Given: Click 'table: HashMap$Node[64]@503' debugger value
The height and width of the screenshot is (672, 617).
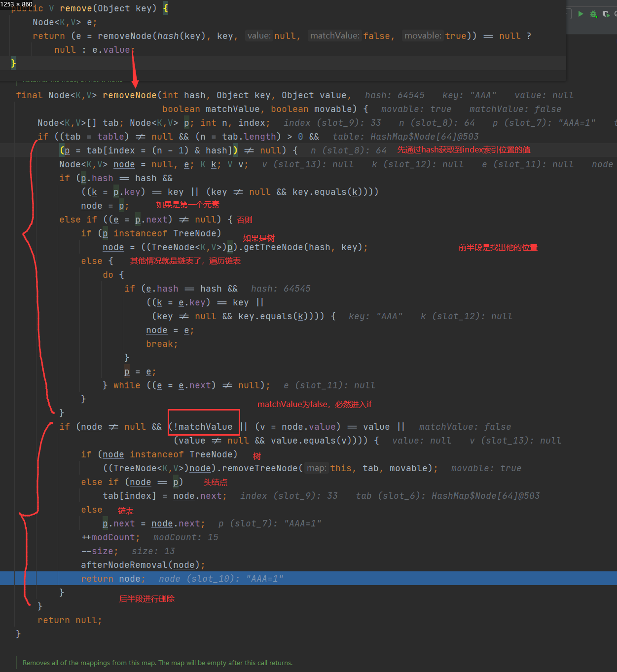Looking at the screenshot, I should 405,137.
